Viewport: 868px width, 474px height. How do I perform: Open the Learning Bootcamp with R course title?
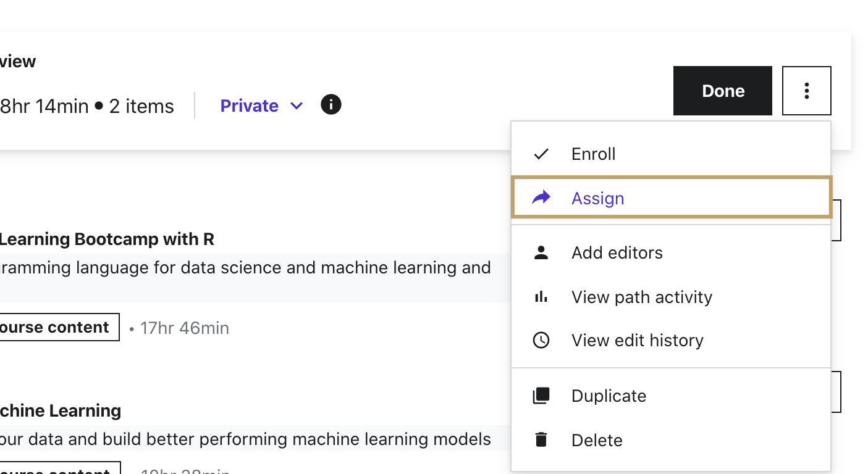pyautogui.click(x=107, y=239)
